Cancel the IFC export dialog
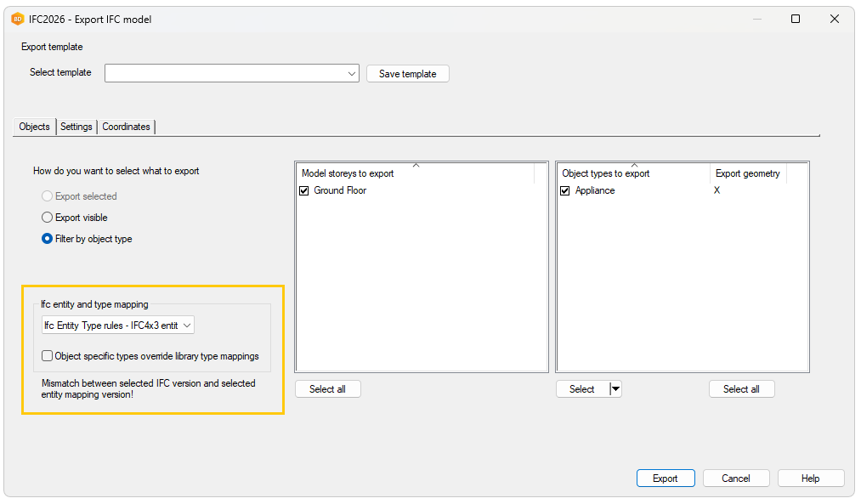 [736, 479]
